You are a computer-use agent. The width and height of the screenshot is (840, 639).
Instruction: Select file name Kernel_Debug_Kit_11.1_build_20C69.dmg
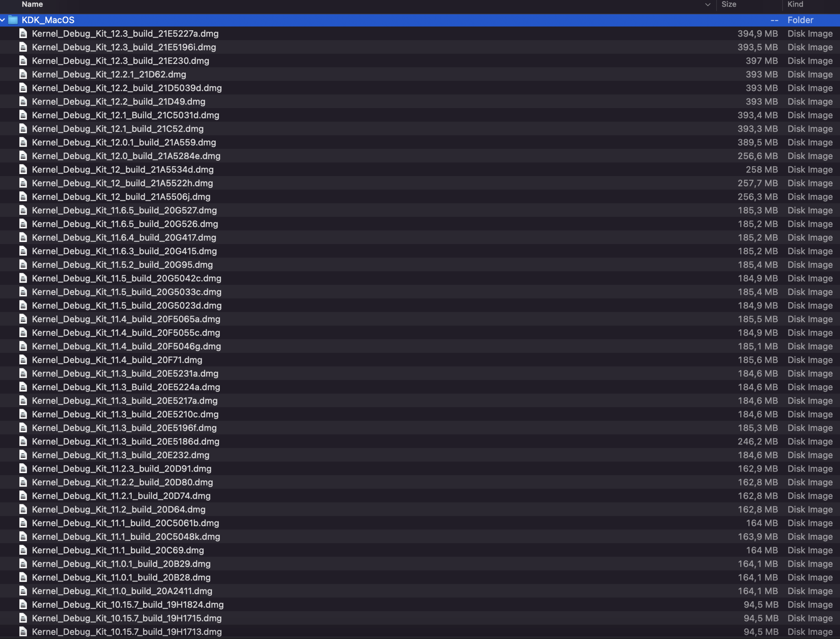(118, 550)
